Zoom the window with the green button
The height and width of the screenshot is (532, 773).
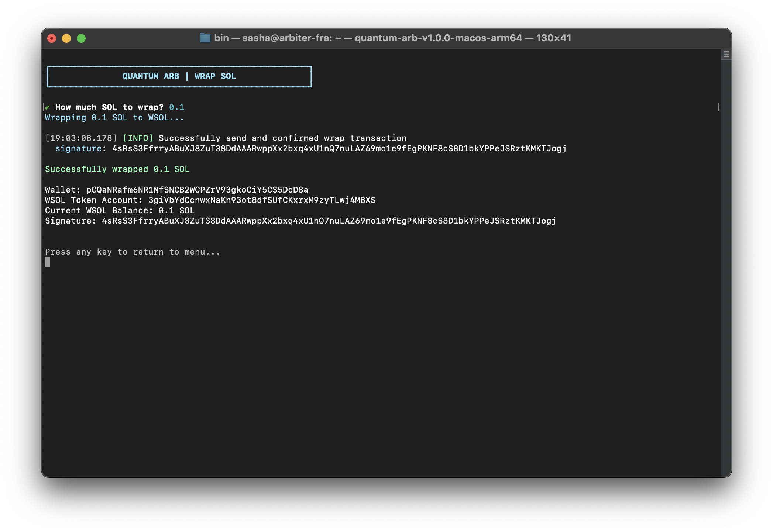pyautogui.click(x=81, y=38)
